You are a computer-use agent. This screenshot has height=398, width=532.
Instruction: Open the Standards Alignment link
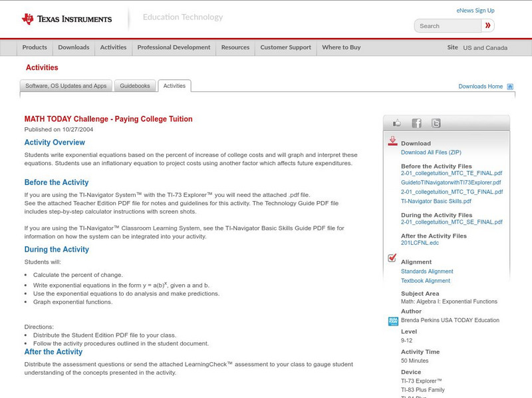click(x=427, y=272)
